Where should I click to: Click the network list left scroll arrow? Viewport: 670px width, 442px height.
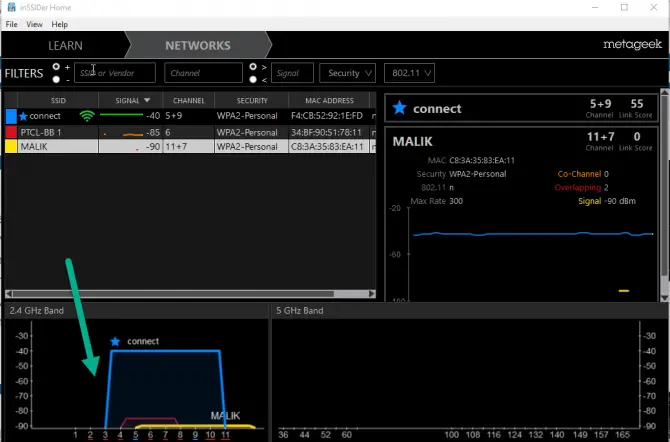tap(9, 294)
